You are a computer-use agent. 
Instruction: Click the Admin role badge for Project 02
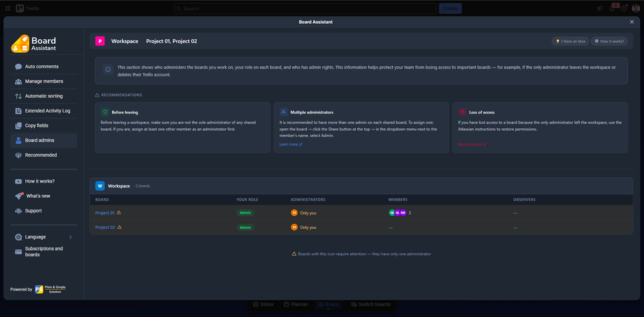coord(245,227)
